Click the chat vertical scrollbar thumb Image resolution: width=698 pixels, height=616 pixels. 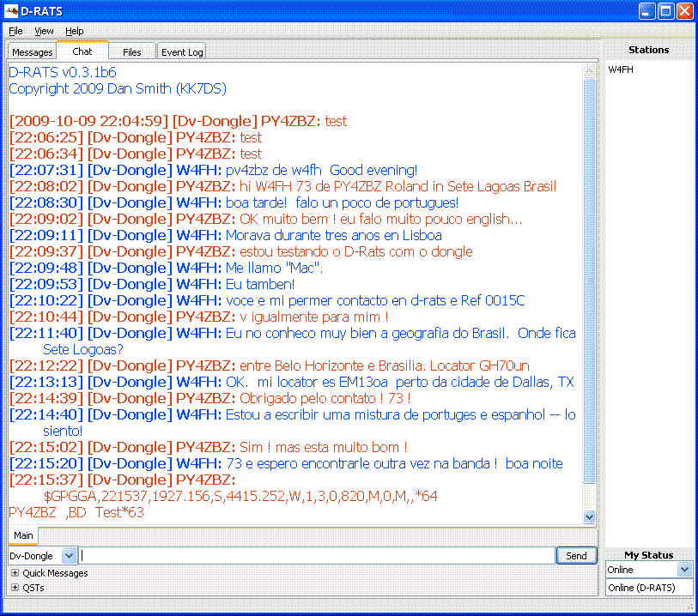[589, 281]
